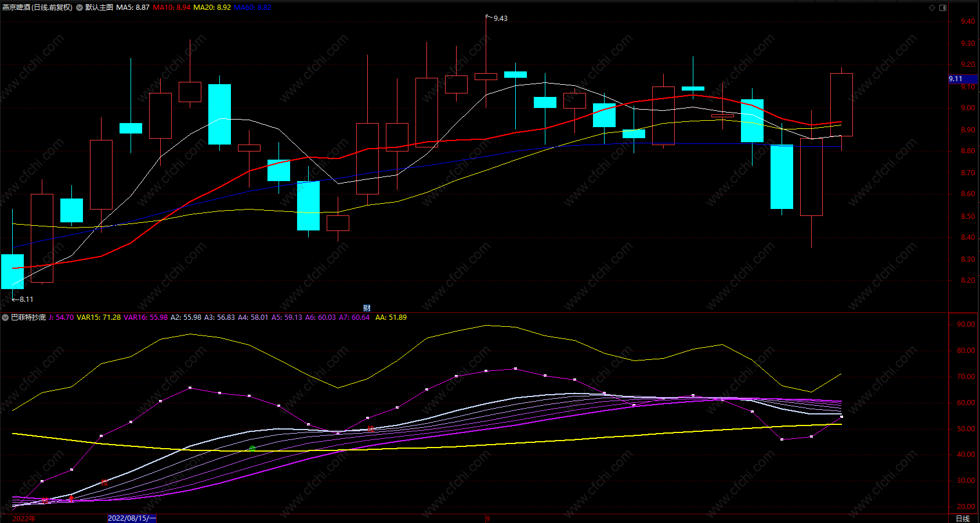This screenshot has height=523, width=980.
Task: Click the red up-arrow signal marker
Action: point(71,498)
